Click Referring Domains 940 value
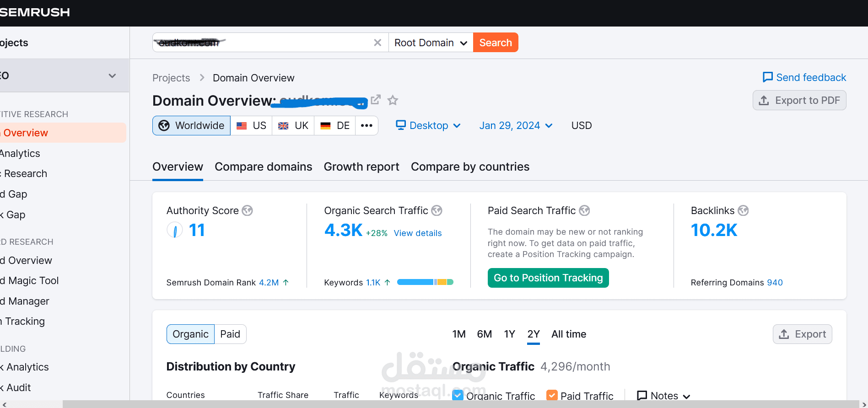This screenshot has height=408, width=868. pyautogui.click(x=775, y=283)
